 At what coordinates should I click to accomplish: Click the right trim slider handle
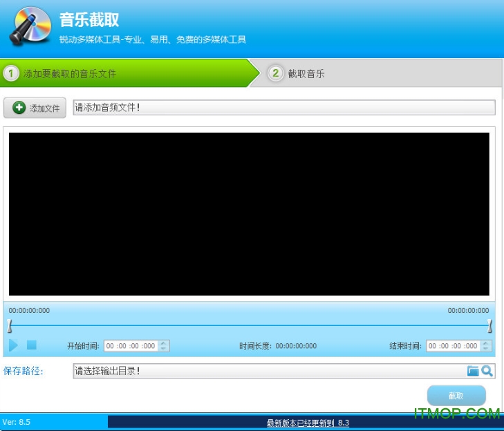[x=489, y=326]
